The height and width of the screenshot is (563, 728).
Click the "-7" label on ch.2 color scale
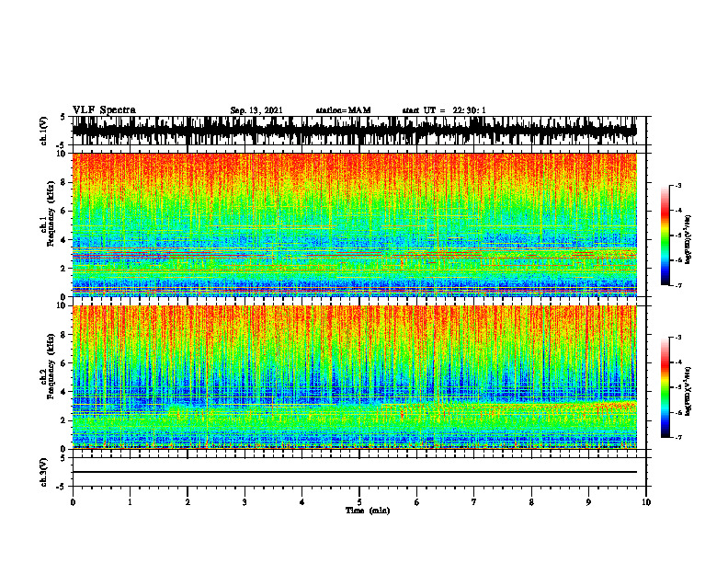[x=678, y=437]
